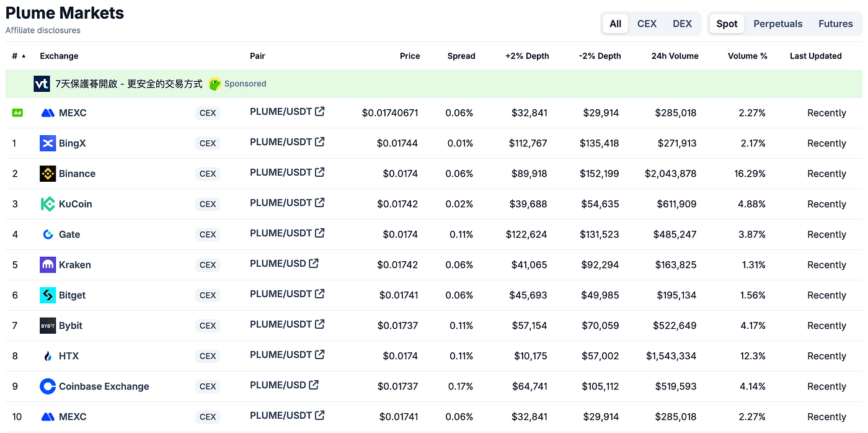Open external link icon for Bybit pair

point(320,324)
